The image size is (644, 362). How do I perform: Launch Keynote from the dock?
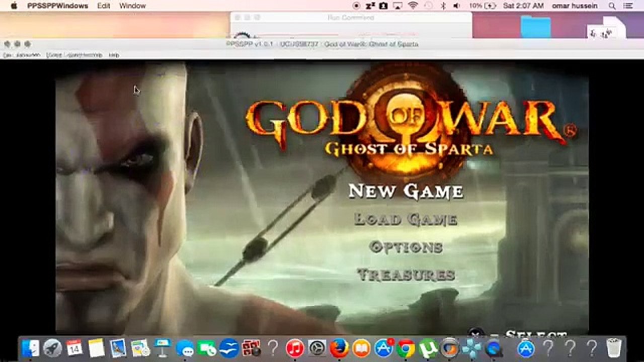(163, 348)
